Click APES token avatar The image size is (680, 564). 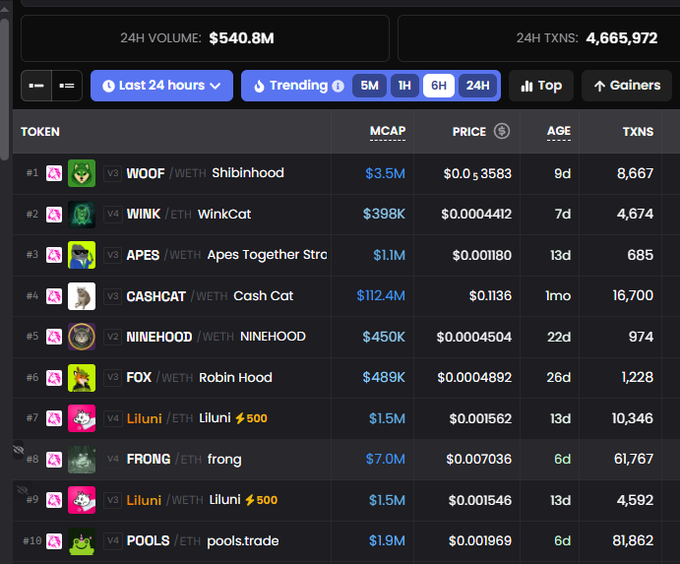82,255
